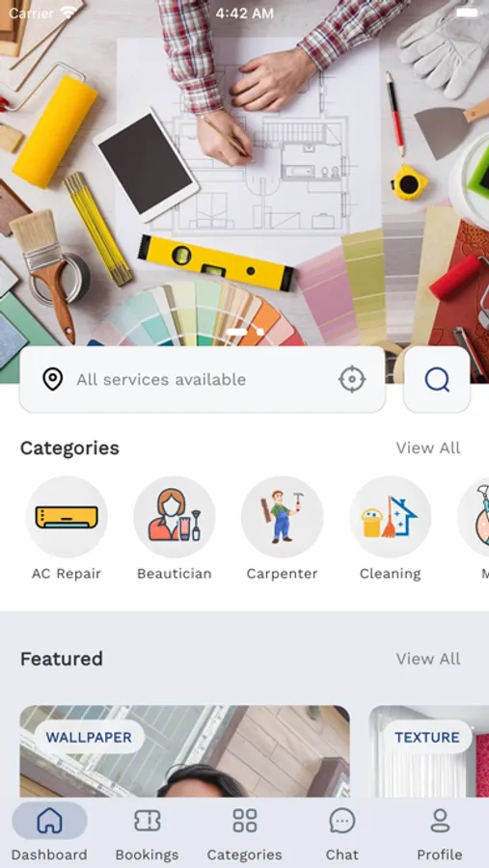Viewport: 489px width, 868px height.
Task: Select the Carpenter category icon
Action: click(283, 517)
